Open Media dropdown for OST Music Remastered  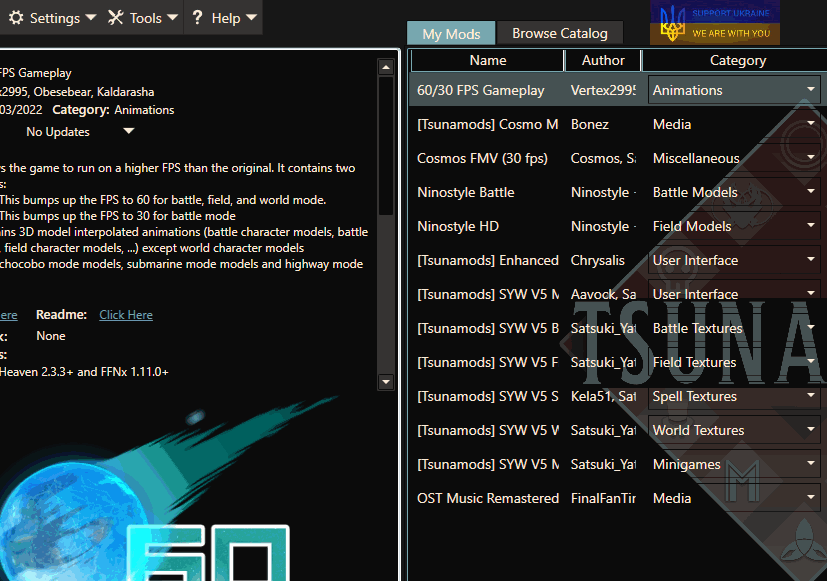point(734,498)
